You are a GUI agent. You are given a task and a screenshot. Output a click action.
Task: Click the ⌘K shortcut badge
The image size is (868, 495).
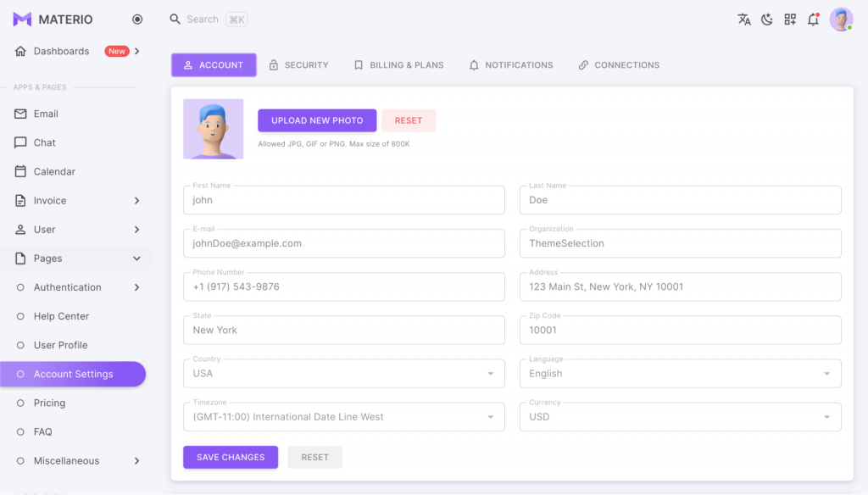tap(236, 19)
